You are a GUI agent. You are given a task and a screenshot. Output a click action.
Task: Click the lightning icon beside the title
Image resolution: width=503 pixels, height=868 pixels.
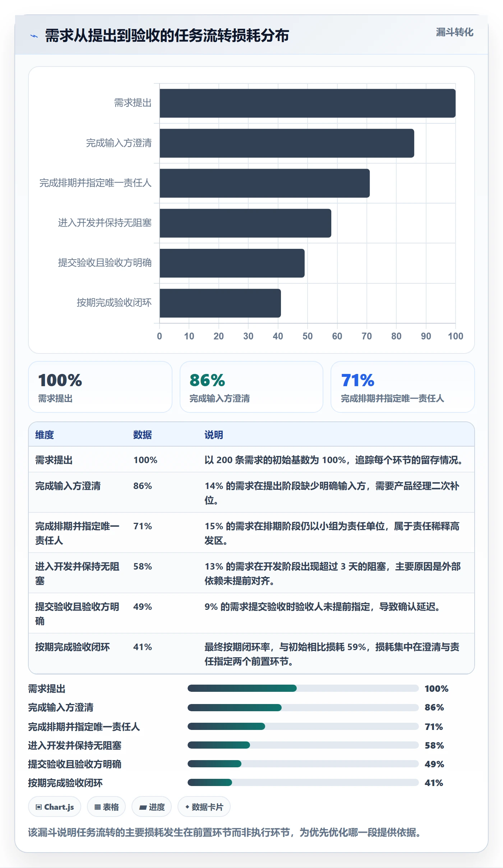pyautogui.click(x=34, y=36)
